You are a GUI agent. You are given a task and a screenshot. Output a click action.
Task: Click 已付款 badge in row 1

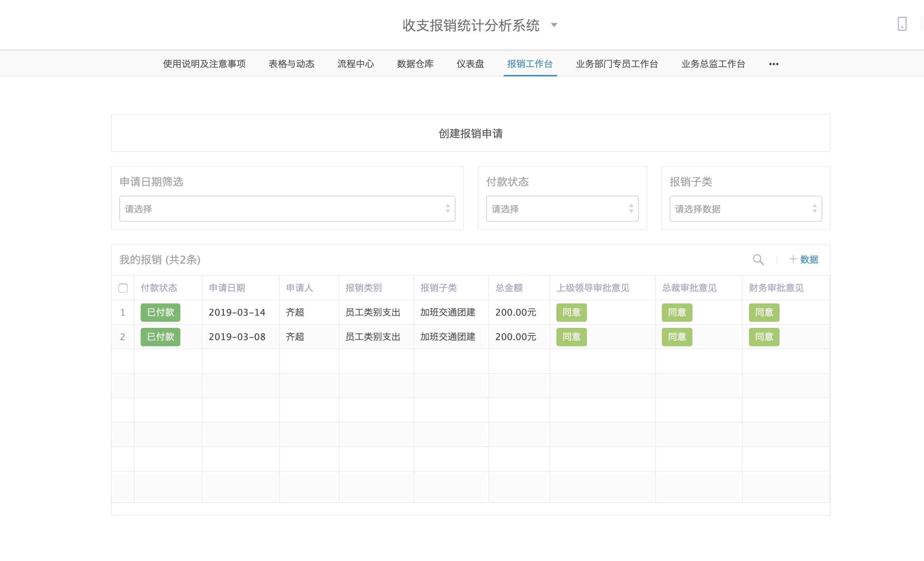point(160,313)
